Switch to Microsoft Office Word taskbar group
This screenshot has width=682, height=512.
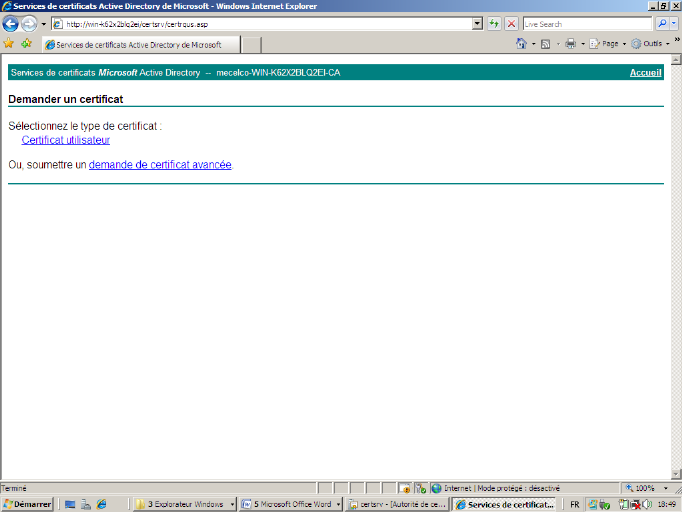291,504
